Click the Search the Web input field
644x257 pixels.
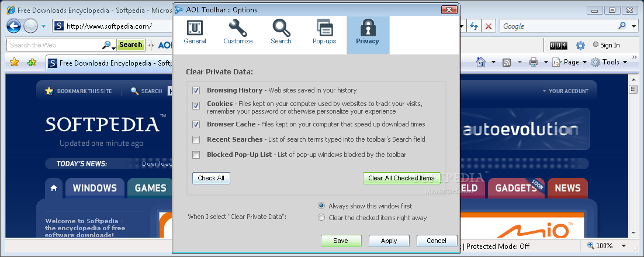point(54,45)
